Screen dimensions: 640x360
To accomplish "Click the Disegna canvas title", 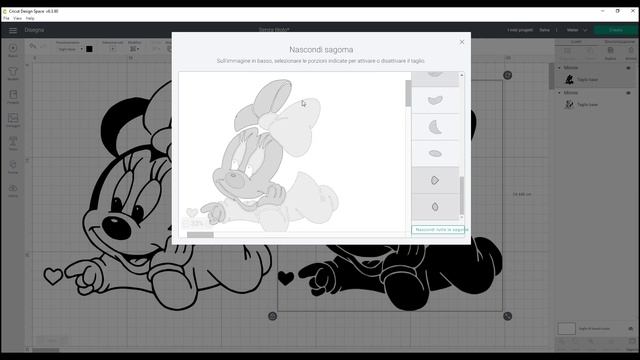I will pos(34,30).
